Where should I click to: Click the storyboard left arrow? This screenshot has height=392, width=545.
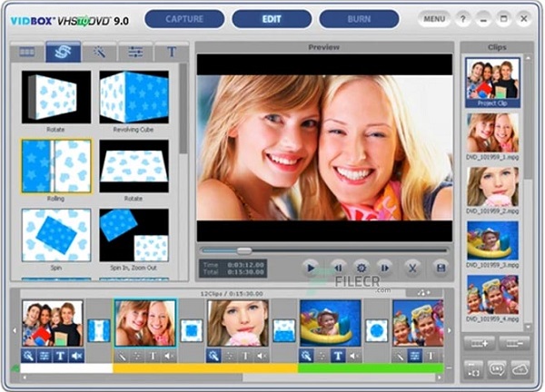15,330
